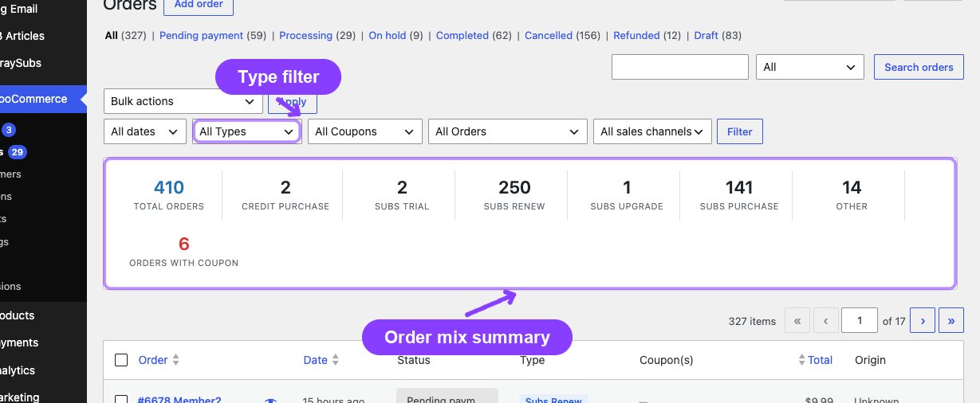Click the Status column header
Viewport: 980px width, 403px height.
414,360
